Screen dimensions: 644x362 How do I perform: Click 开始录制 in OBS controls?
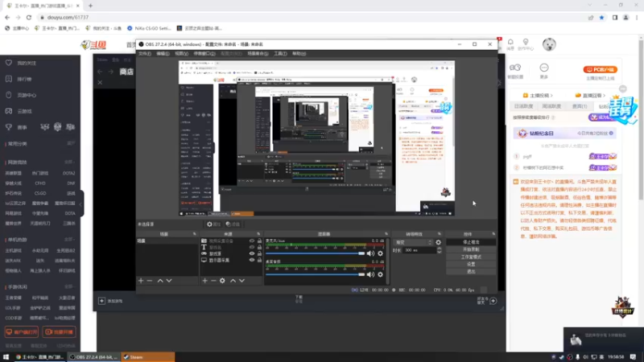pos(471,249)
